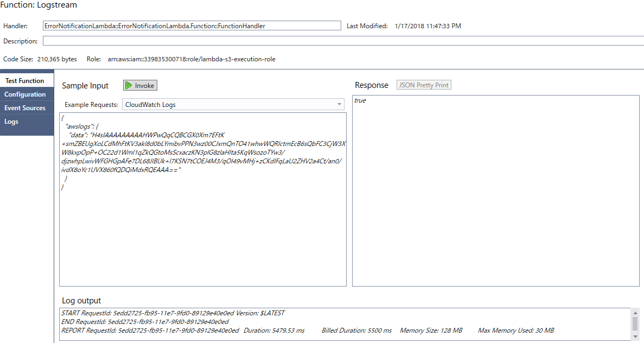Open the Example Requests CloudWatch Logs dropdown
644x343 pixels.
click(233, 104)
